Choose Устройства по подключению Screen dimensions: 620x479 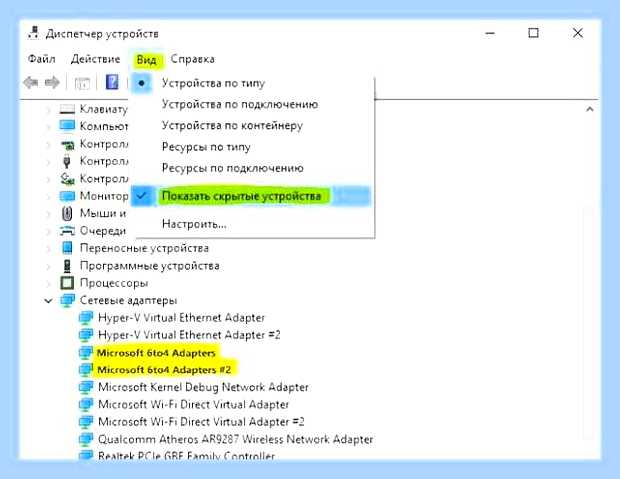[240, 104]
